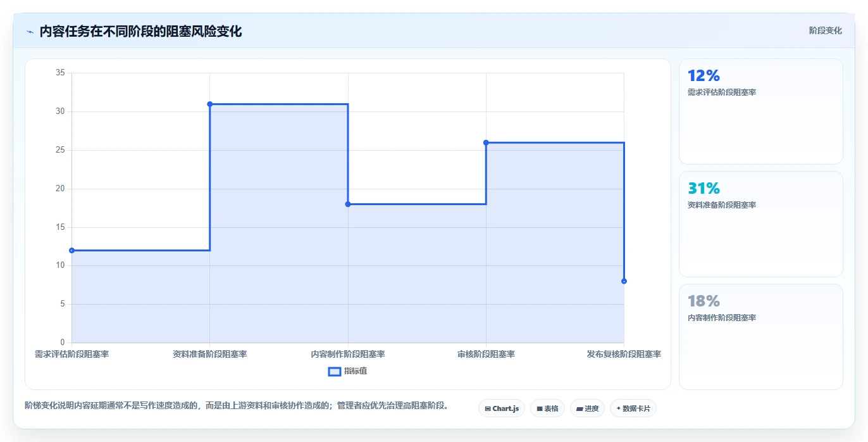Click 内容制作阶段阻塞率 caption in the 18% card
868x442 pixels.
click(x=722, y=318)
